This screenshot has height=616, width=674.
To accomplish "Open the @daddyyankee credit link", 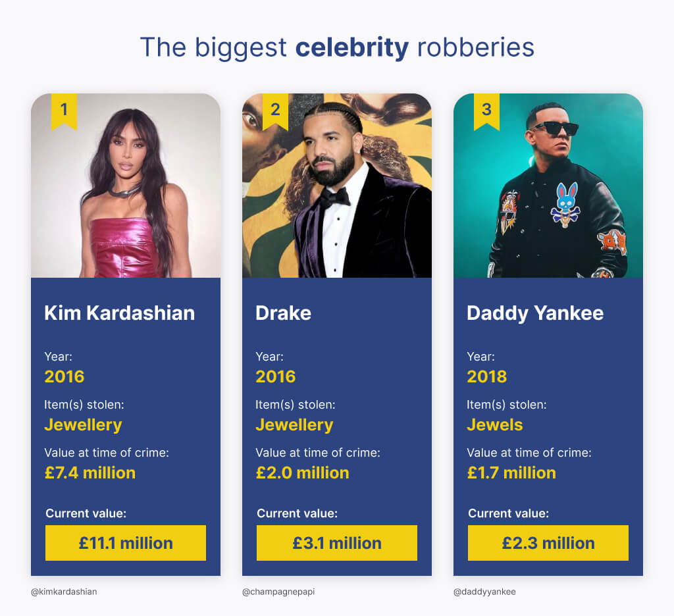I will [484, 592].
